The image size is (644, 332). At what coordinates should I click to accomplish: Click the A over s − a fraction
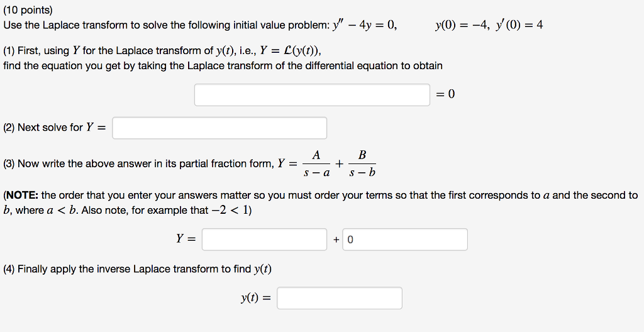[x=316, y=163]
